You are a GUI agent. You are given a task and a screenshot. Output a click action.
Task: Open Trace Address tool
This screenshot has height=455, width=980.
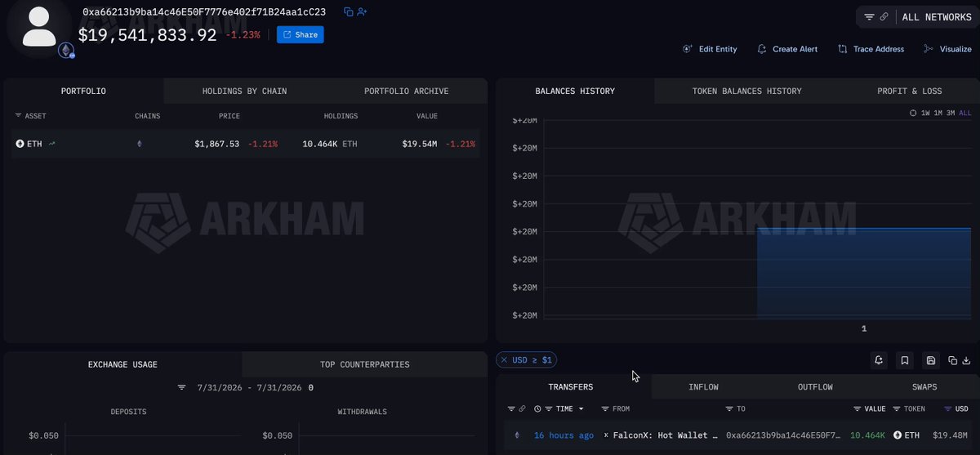pyautogui.click(x=871, y=49)
